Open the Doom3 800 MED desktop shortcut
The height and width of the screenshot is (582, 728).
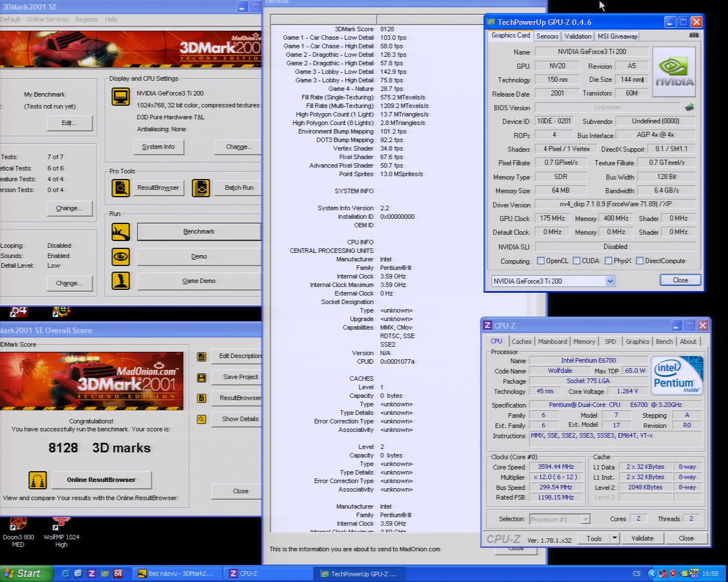coord(18,532)
